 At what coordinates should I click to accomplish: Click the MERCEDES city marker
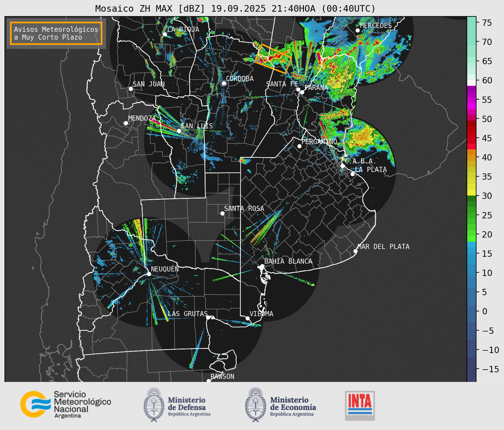pos(358,31)
